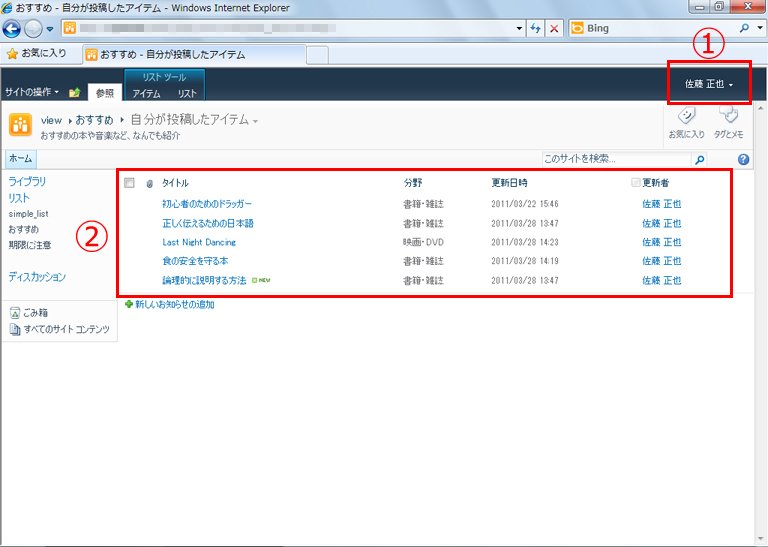Image resolution: width=768 pixels, height=547 pixels.
Task: Open リスト in the sidebar
Action: (x=19, y=198)
